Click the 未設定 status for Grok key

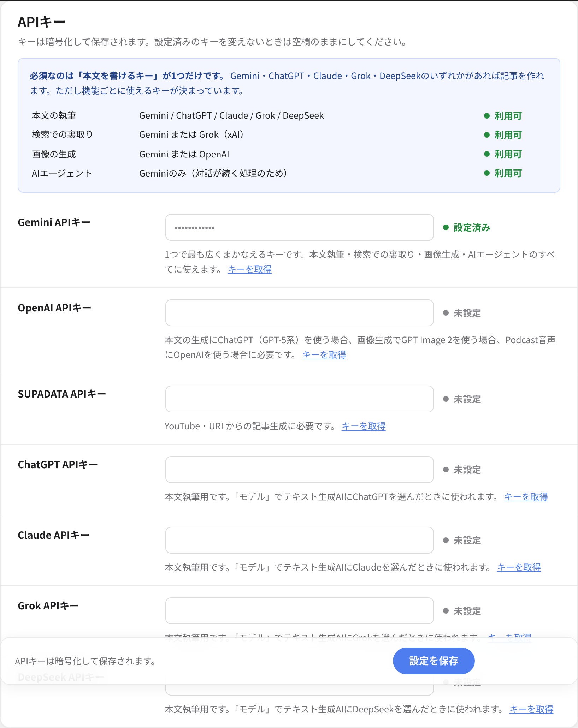pos(462,611)
